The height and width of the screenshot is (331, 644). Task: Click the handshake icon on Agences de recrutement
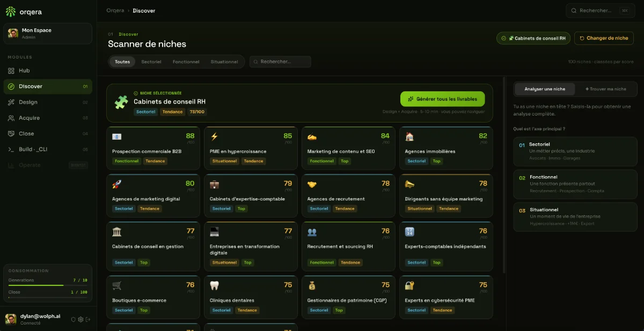tap(312, 184)
